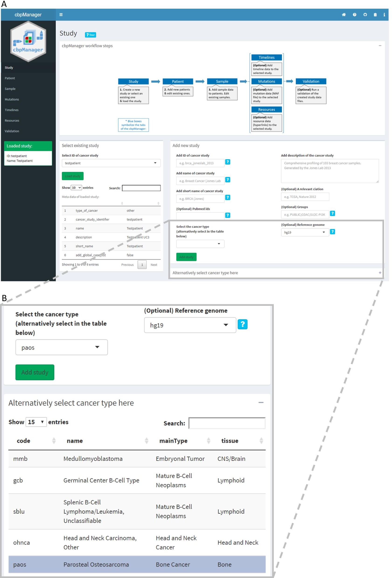Expand Alternatively select cancer type box plus icon
The width and height of the screenshot is (392, 578).
(x=380, y=273)
